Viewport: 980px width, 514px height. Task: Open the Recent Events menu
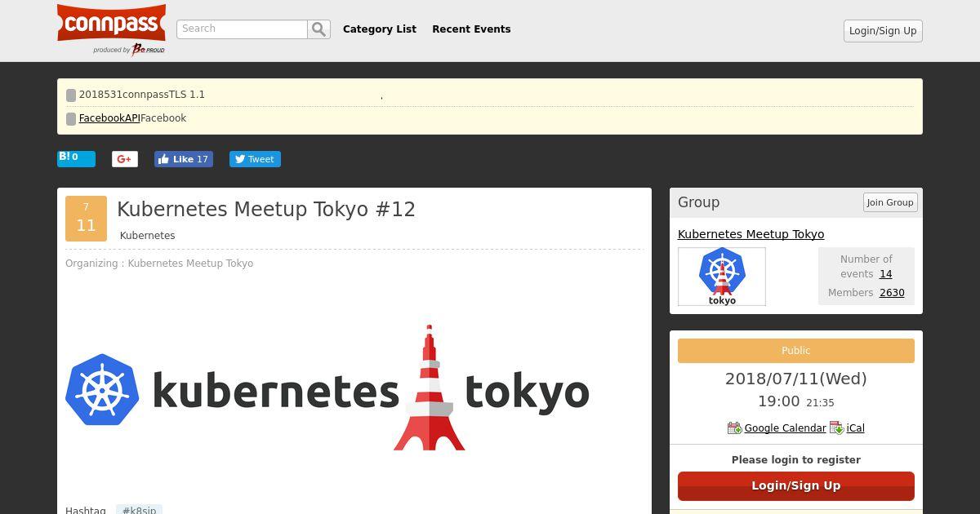click(x=471, y=29)
